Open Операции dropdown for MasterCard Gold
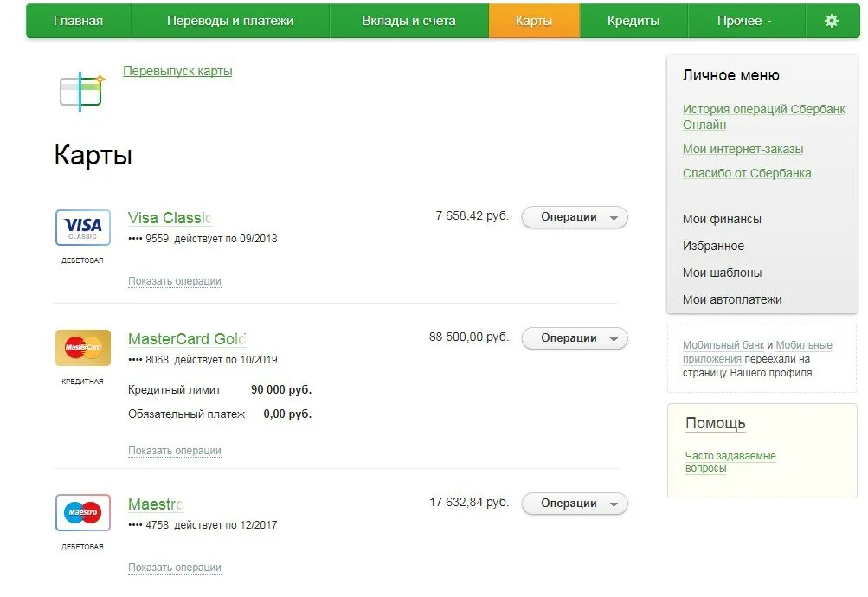Image resolution: width=868 pixels, height=597 pixels. click(575, 338)
